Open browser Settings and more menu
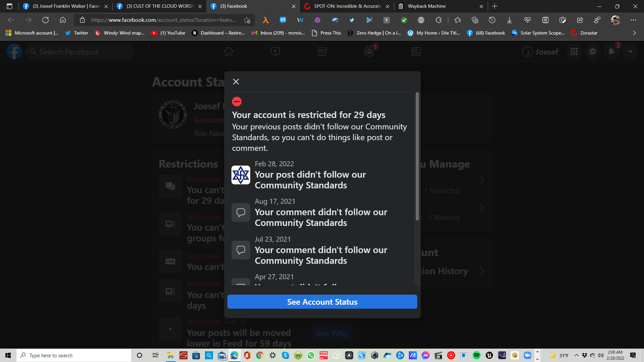The width and height of the screenshot is (644, 362). pyautogui.click(x=633, y=20)
